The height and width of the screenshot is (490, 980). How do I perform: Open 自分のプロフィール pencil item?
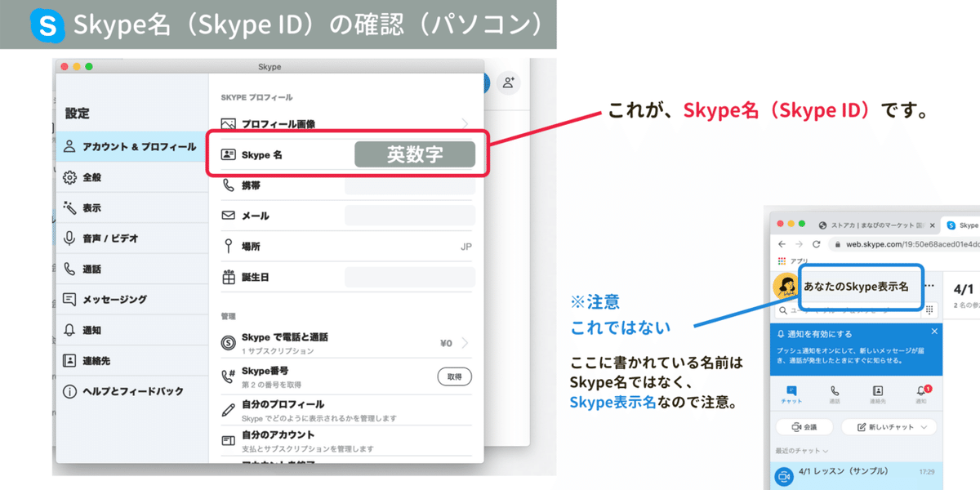[x=346, y=410]
